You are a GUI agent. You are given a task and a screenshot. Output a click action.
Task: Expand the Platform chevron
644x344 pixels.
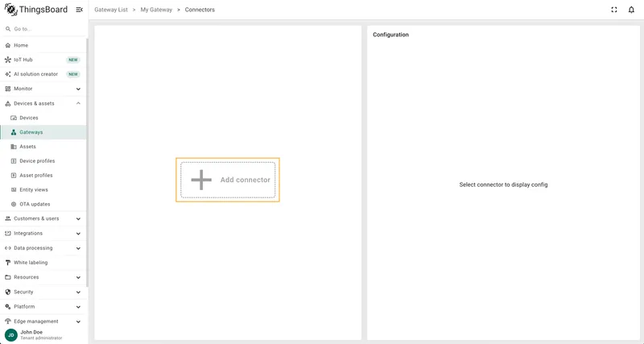pyautogui.click(x=78, y=307)
